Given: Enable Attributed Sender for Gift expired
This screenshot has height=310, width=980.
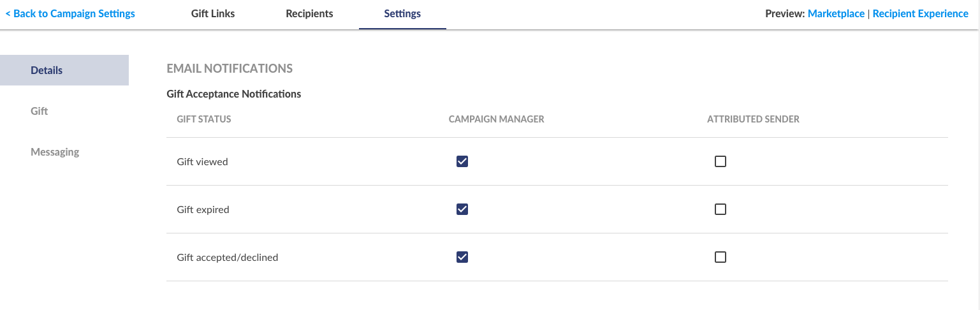Looking at the screenshot, I should tap(720, 209).
